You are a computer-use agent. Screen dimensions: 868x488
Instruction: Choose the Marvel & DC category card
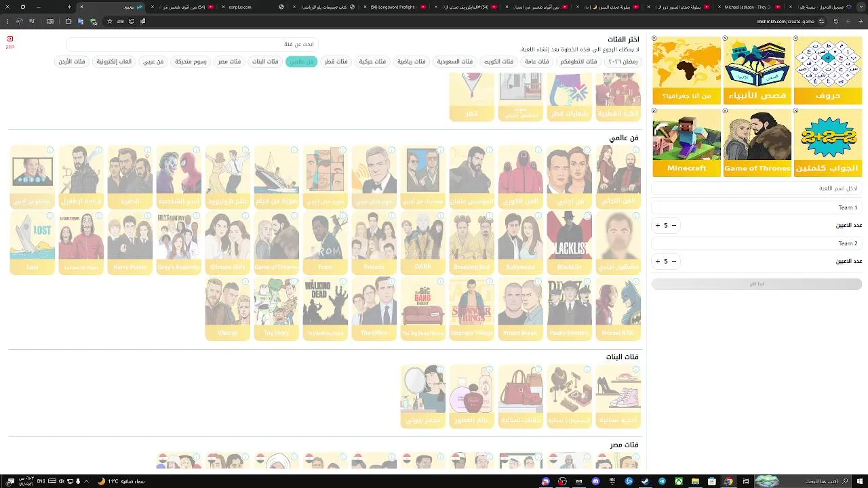point(618,308)
